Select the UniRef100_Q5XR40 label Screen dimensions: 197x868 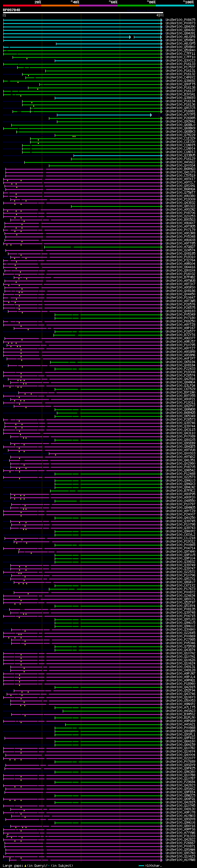pos(180,50)
